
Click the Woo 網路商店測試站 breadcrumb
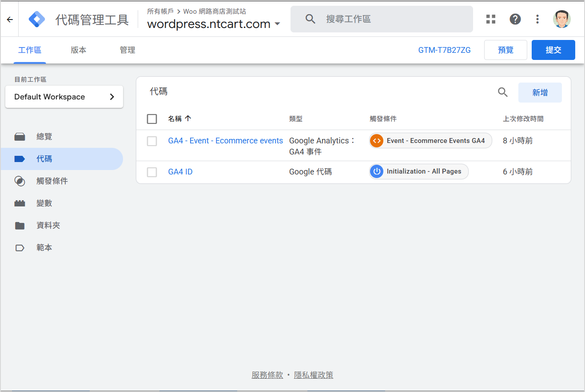215,12
